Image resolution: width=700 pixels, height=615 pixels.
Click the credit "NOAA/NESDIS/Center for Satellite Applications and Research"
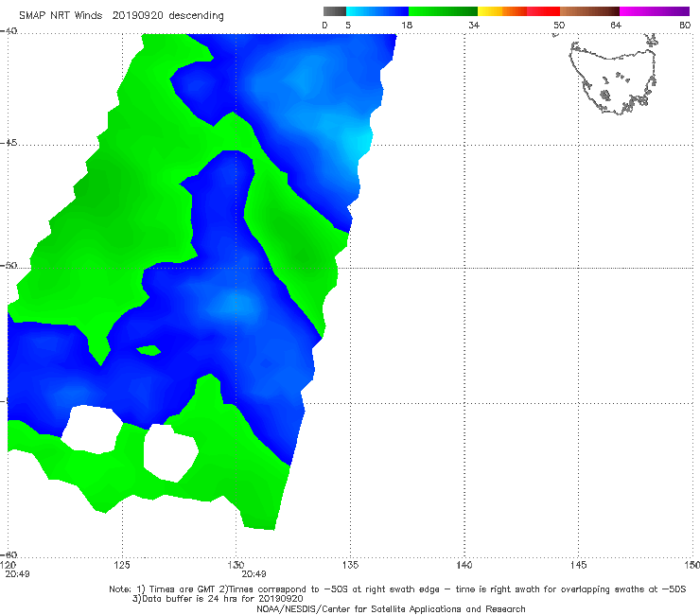tap(391, 609)
